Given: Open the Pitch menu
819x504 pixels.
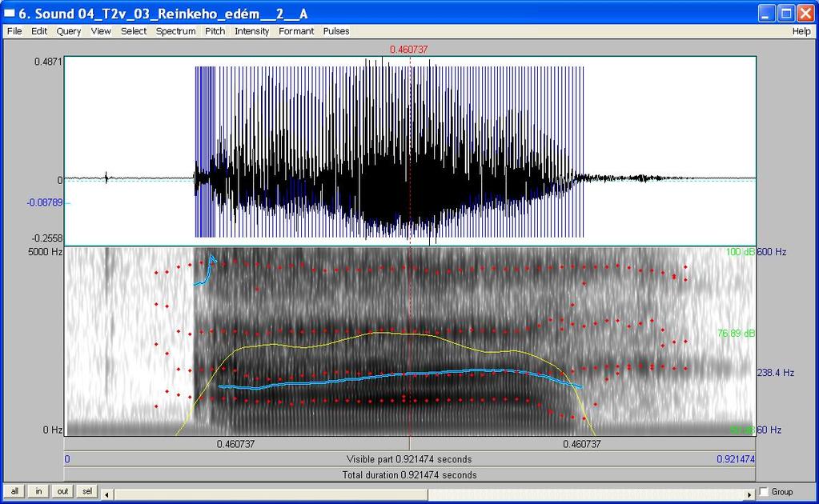Looking at the screenshot, I should (215, 31).
